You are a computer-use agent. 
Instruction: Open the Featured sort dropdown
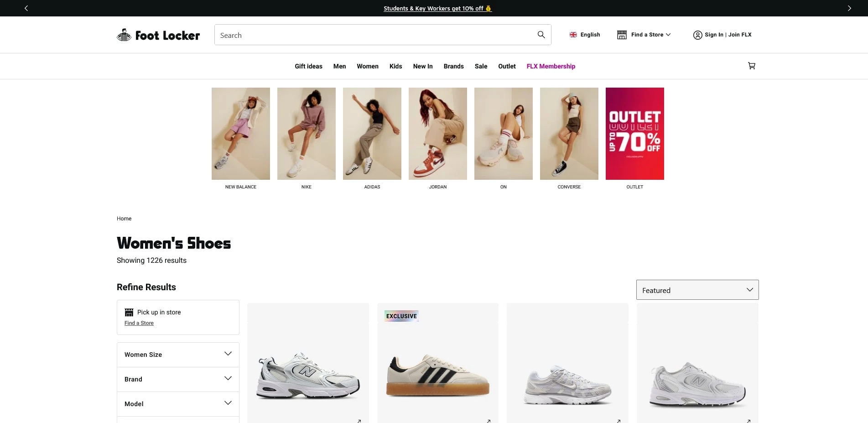[697, 290]
